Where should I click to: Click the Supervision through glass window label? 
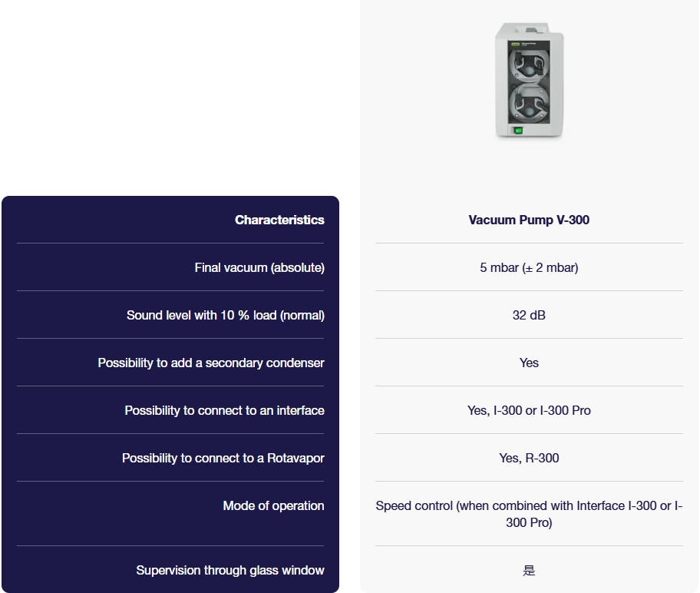(x=230, y=570)
